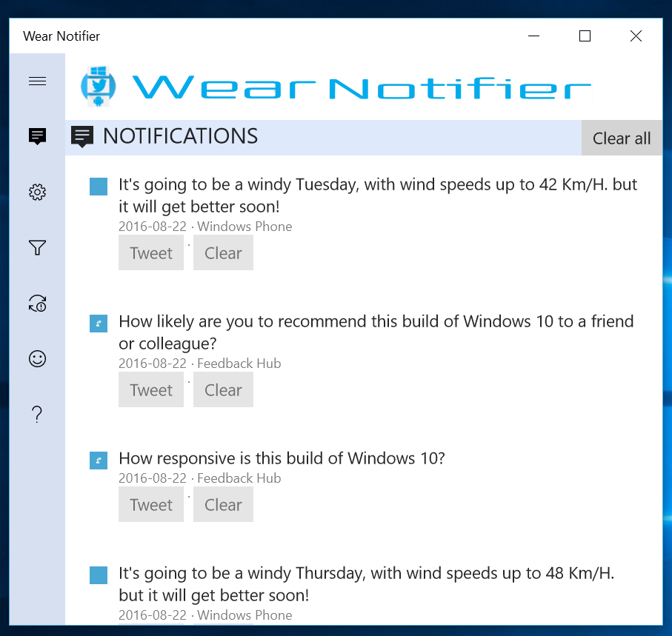The width and height of the screenshot is (672, 636).
Task: Click the Wear Notifier banner title
Action: coord(362,88)
